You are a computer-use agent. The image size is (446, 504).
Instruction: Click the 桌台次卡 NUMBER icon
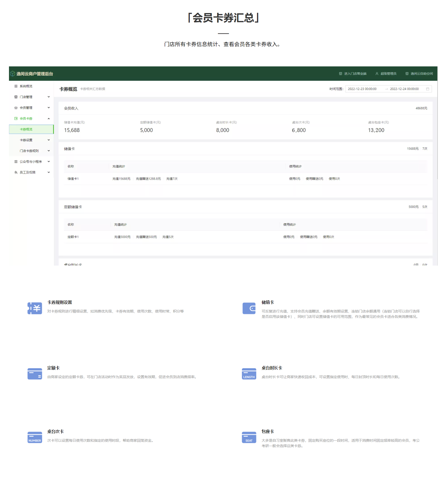(x=35, y=437)
